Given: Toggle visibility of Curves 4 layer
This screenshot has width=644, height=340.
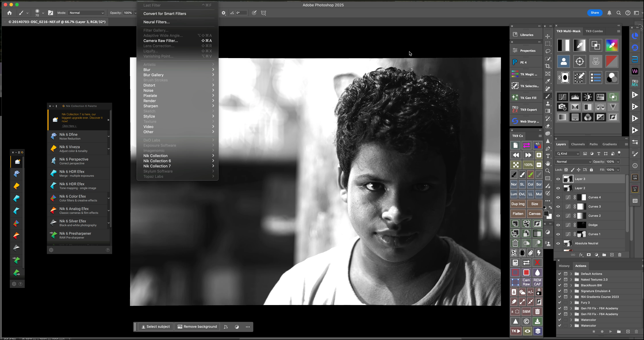Looking at the screenshot, I should (x=558, y=197).
